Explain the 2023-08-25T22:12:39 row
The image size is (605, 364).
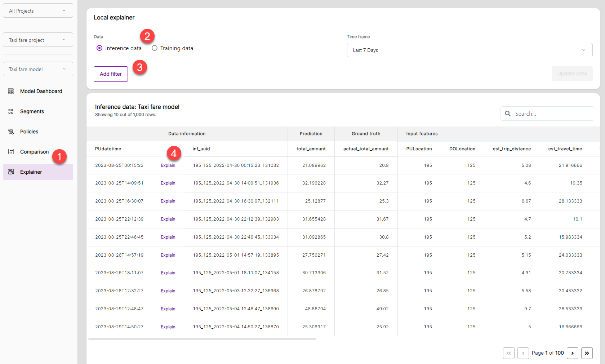[168, 219]
